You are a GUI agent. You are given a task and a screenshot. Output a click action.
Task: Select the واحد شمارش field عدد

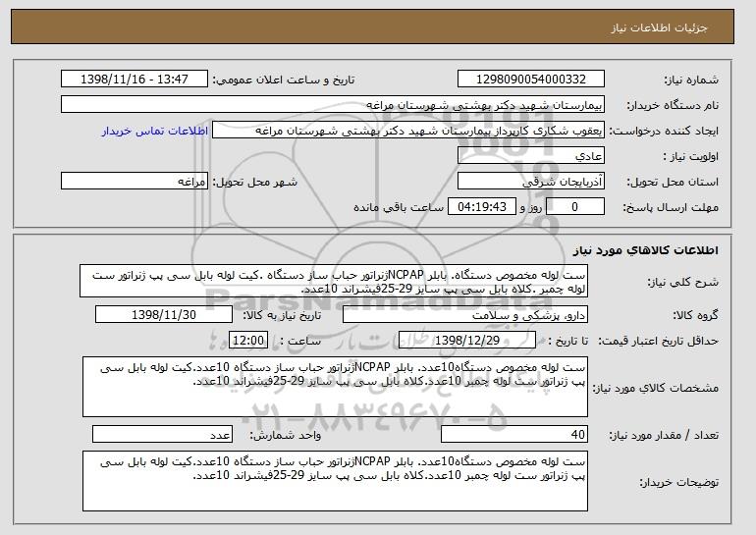(162, 434)
